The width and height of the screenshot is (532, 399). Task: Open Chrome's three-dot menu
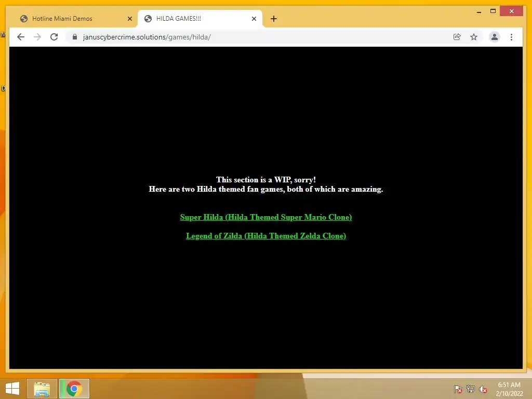(511, 37)
